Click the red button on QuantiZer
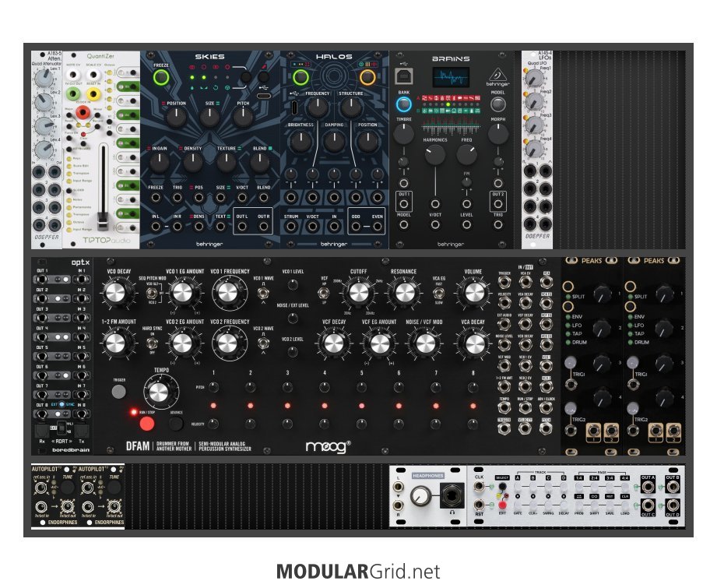This screenshot has width=717, height=588. tap(83, 111)
